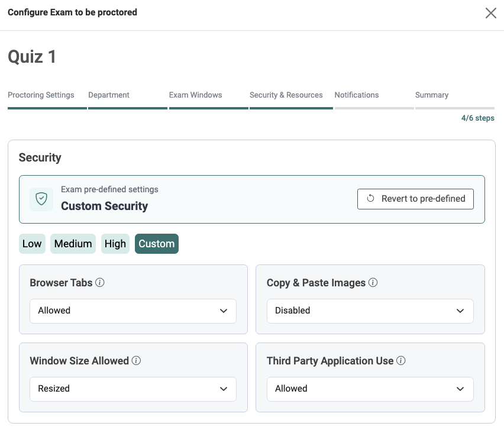Jump to the Notifications step
Viewport: 504px width, 436px height.
click(357, 95)
